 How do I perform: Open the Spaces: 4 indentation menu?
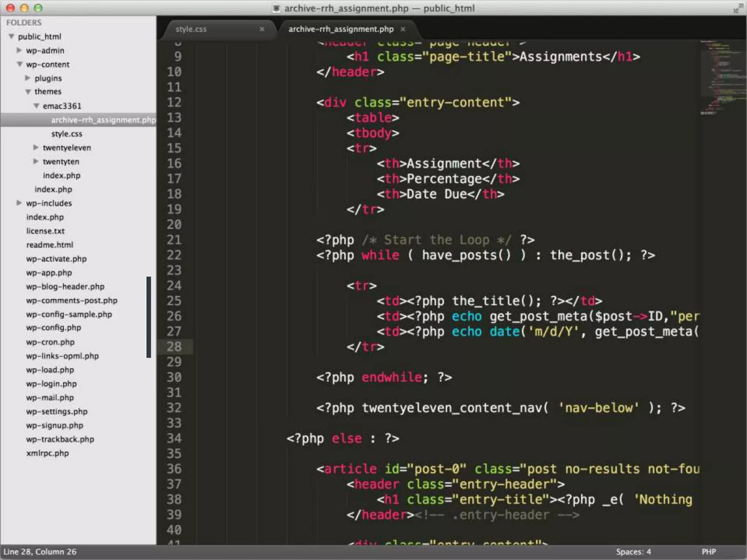[x=633, y=552]
